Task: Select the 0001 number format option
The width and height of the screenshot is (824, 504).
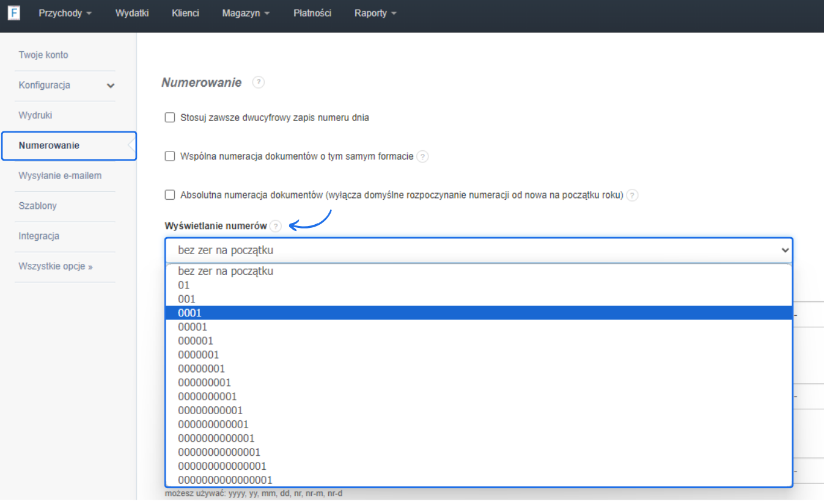Action: 189,313
